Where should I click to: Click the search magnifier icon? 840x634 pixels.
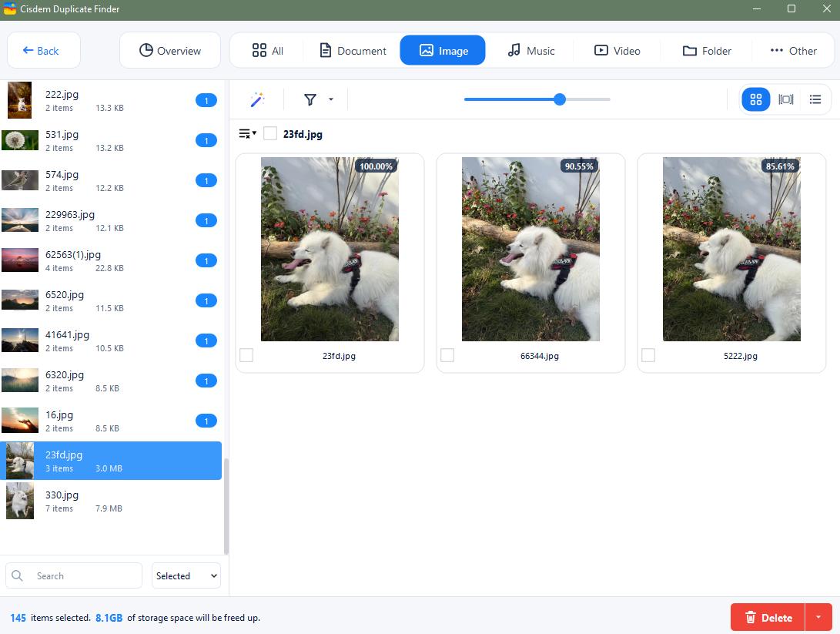coord(17,575)
